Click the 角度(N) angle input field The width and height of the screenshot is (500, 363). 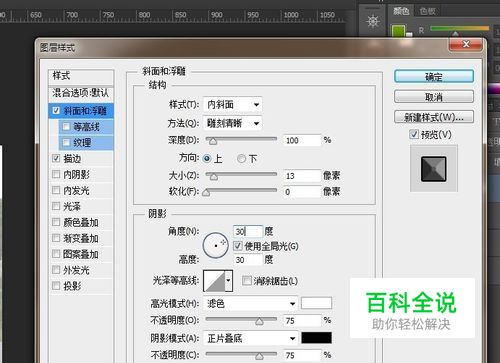(x=248, y=231)
